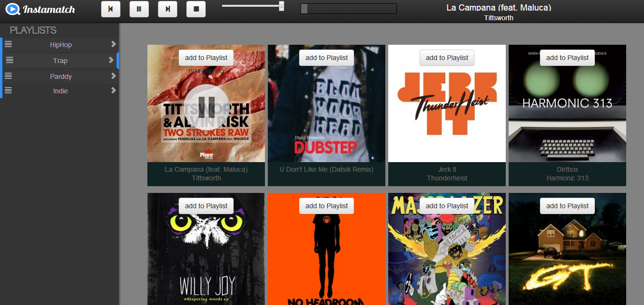Click the drag handle icon for Parddy
Screen dimensions: 644x305
tap(8, 76)
